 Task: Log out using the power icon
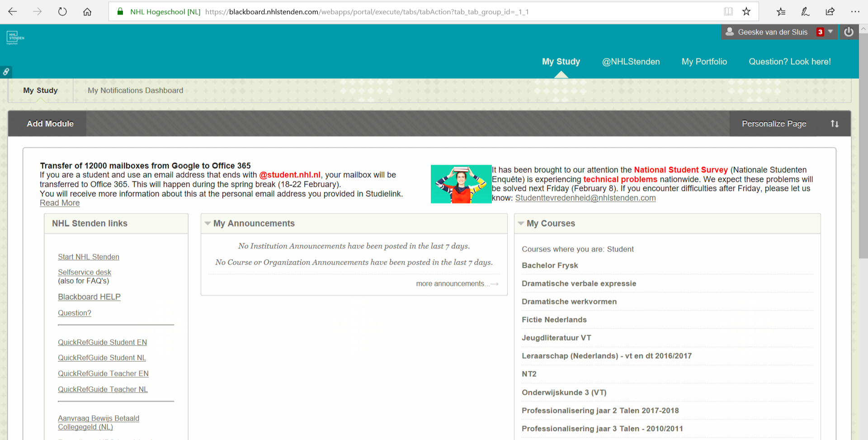pos(849,32)
